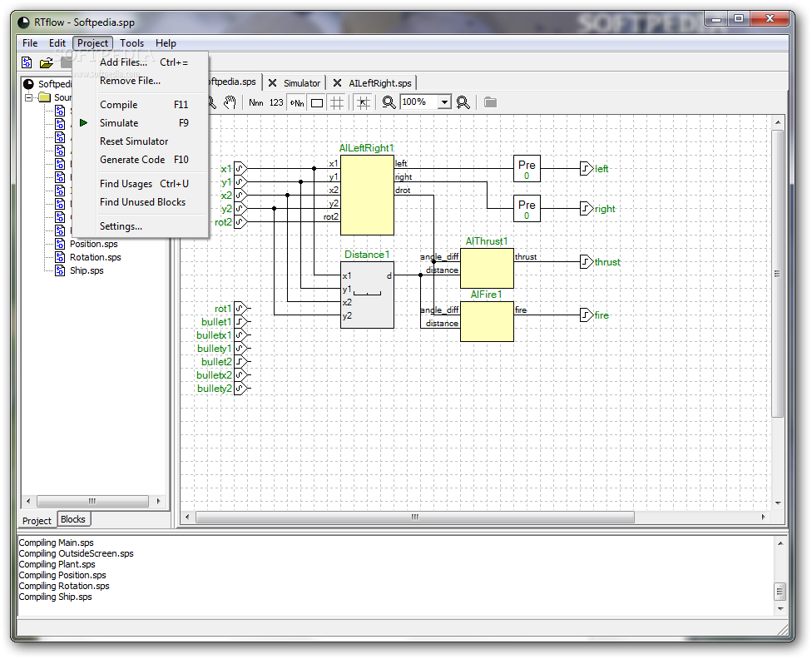Image resolution: width=812 pixels, height=659 pixels.
Task: Toggle the snap-to-grid cursor icon
Action: 363,102
